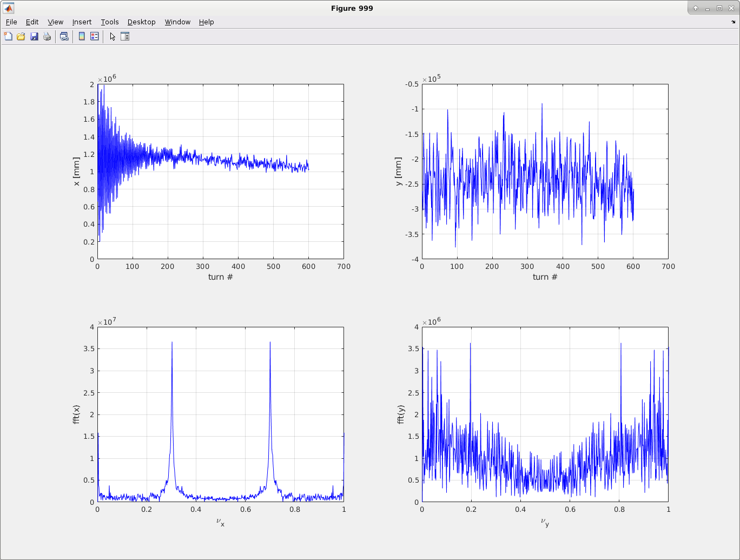Toggle the Insert Legend tool

(95, 37)
